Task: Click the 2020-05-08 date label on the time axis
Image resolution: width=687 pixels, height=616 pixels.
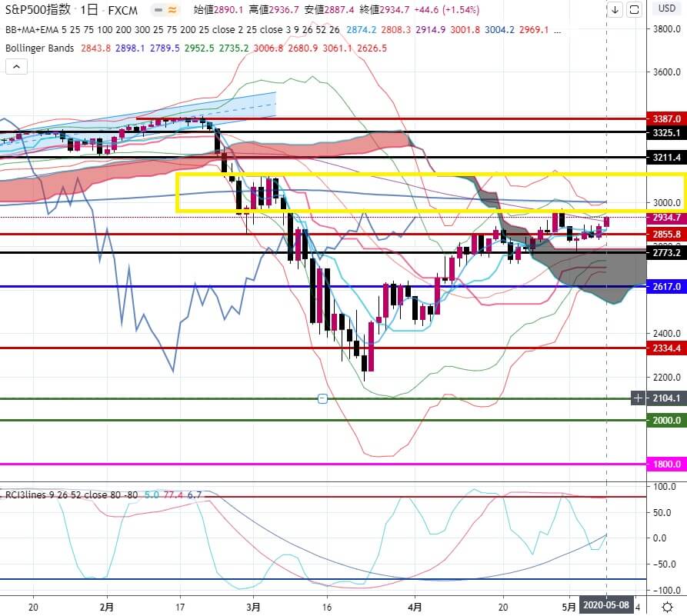Action: (606, 605)
